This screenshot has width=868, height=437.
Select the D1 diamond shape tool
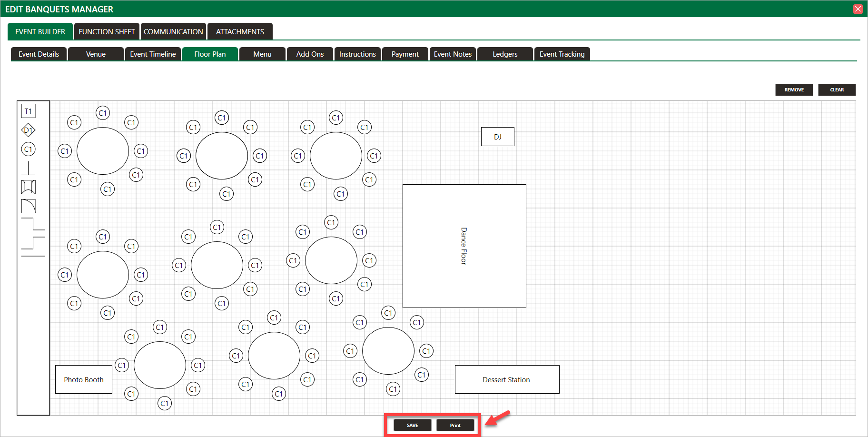point(29,130)
